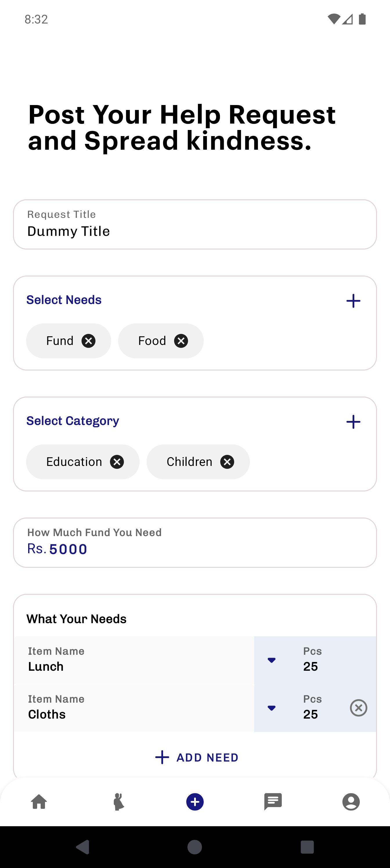Edit the fund amount Rs. 5000 field
This screenshot has height=868, width=390.
point(195,542)
